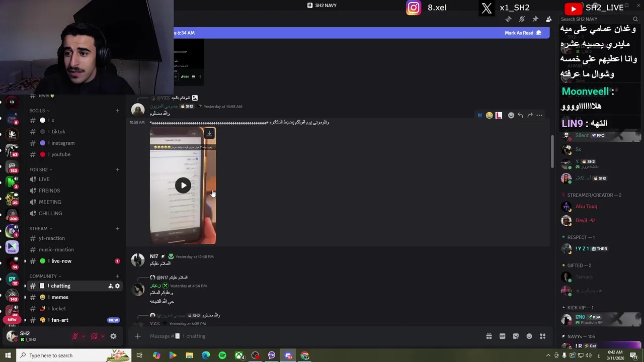This screenshot has height=362, width=644.
Task: Join the FREINDS voice channel
Action: click(74, 191)
